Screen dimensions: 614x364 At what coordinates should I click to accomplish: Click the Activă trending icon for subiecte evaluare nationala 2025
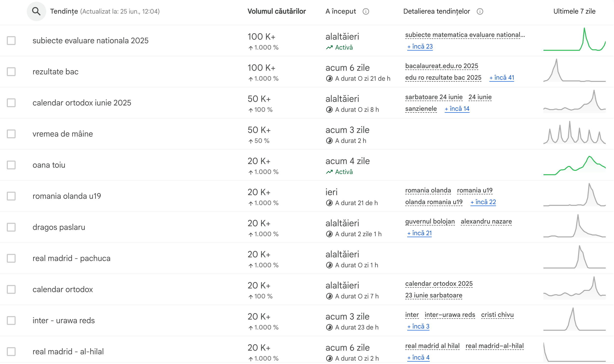329,47
